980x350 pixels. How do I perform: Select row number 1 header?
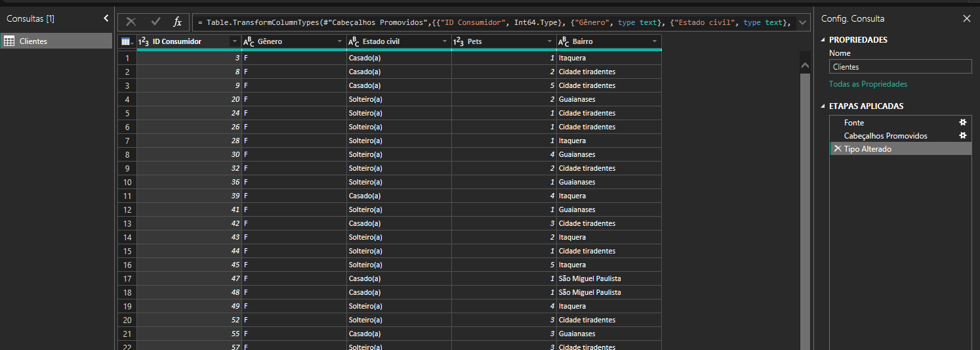[127, 58]
